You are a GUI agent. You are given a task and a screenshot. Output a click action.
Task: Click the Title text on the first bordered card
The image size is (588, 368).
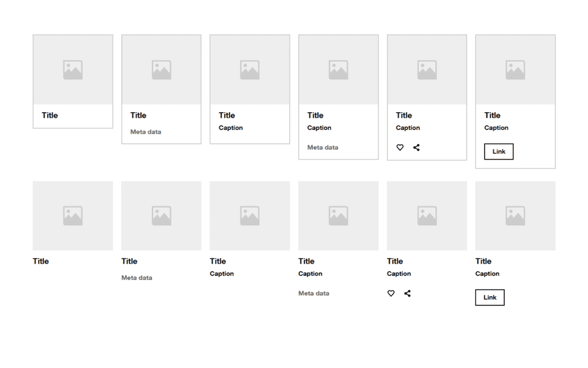pyautogui.click(x=49, y=115)
